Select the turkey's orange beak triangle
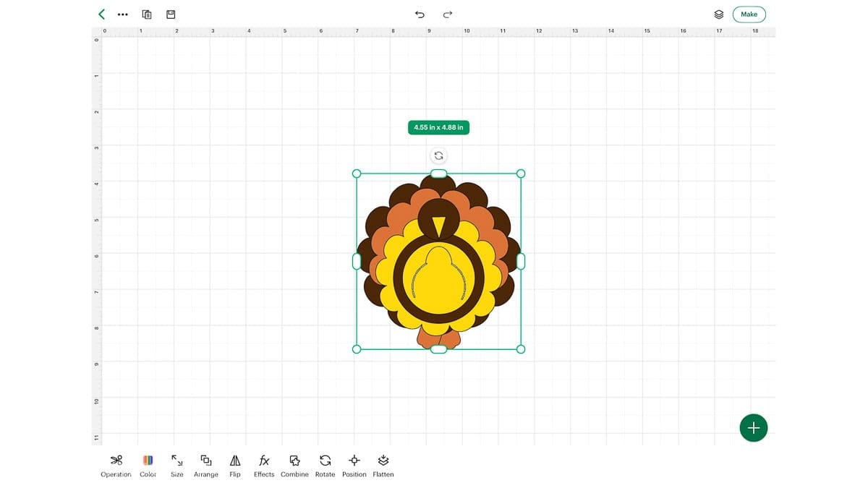Screen dimensions: 868x488 coord(438,226)
